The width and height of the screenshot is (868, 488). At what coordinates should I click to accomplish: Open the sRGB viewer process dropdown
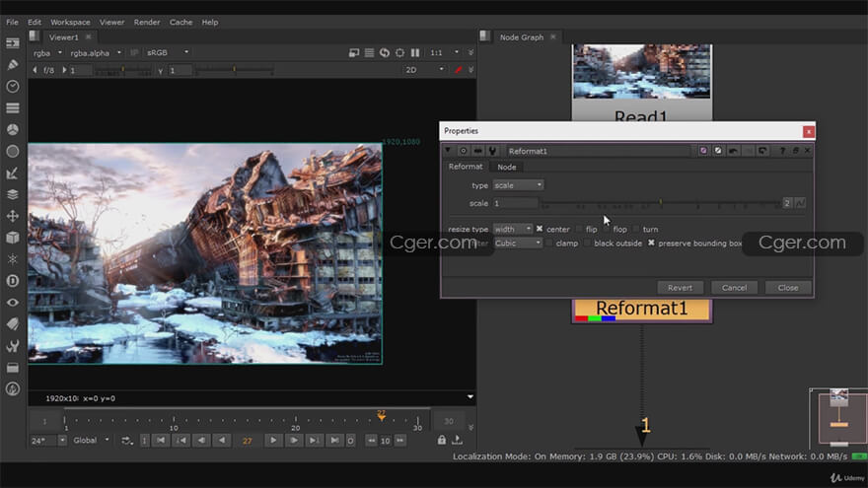[167, 52]
